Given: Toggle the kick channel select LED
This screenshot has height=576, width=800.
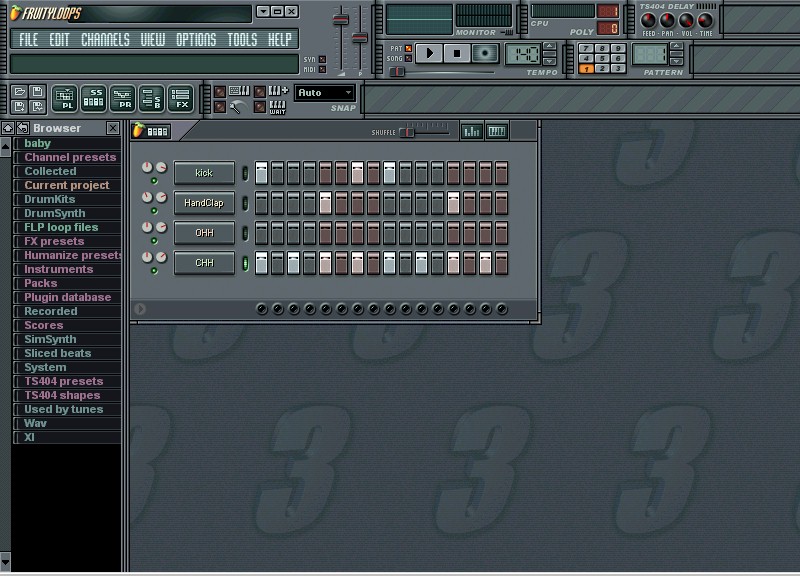Looking at the screenshot, I should [245, 173].
